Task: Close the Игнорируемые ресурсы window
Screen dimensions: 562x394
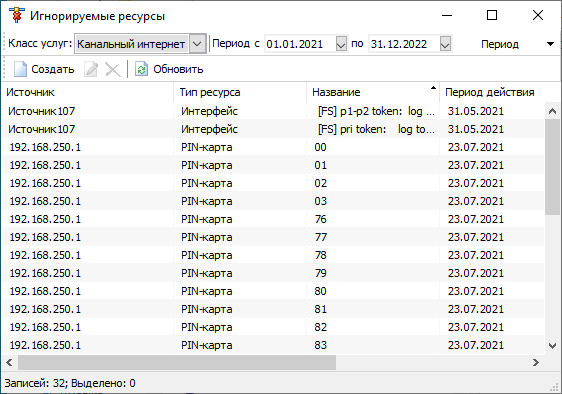Action: (x=538, y=15)
